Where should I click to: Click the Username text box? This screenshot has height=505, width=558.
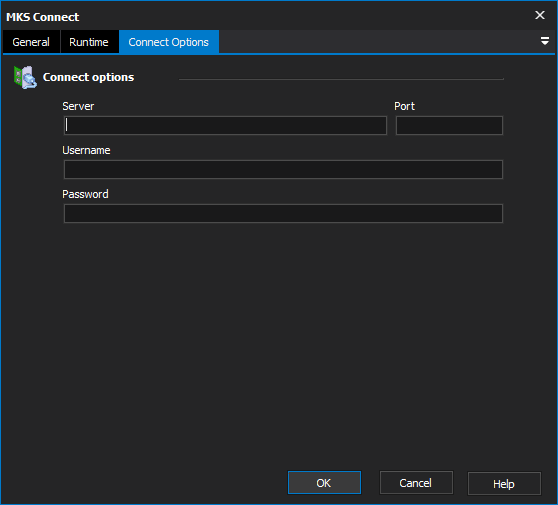pos(283,169)
